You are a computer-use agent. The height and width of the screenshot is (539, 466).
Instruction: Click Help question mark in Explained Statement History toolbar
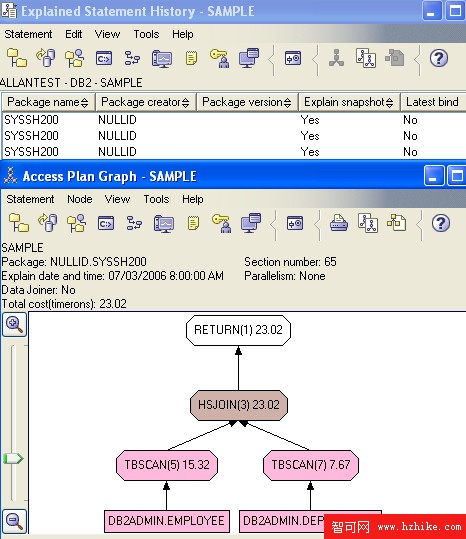[439, 58]
